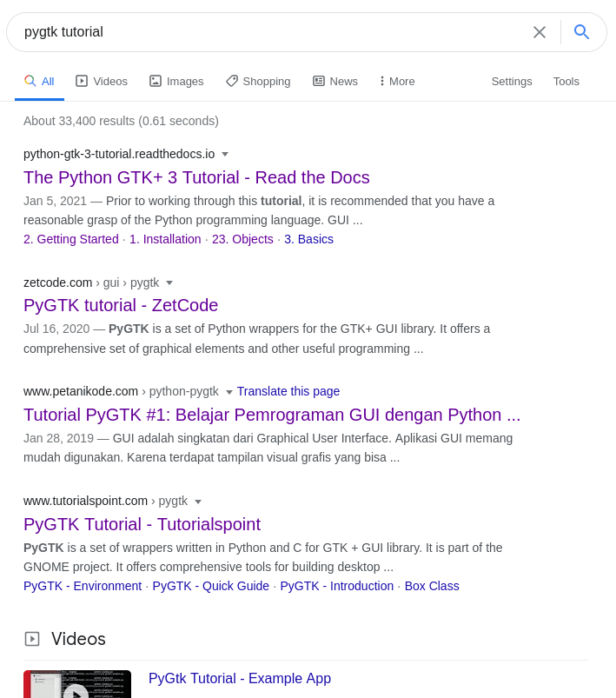
Task: Click the Videos section play icon
Action: click(x=32, y=639)
